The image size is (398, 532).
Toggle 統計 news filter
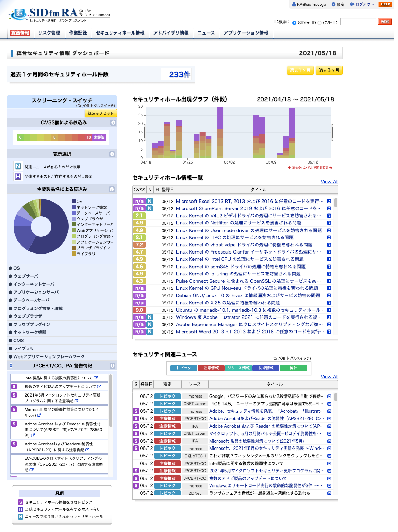pos(293,368)
